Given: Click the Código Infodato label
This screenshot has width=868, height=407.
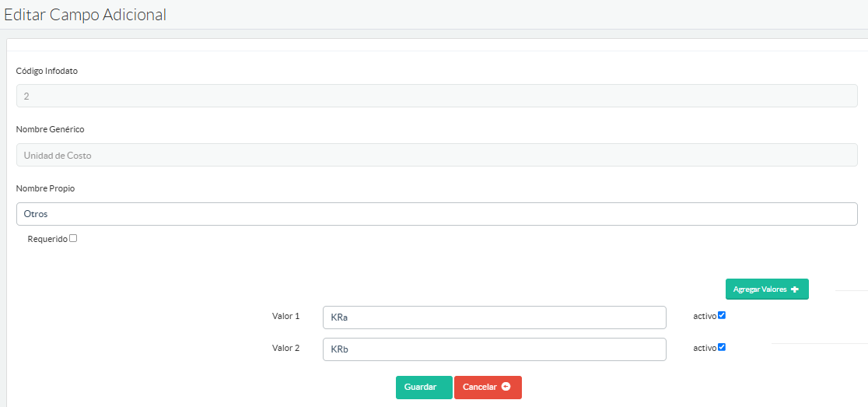Looking at the screenshot, I should (x=47, y=71).
